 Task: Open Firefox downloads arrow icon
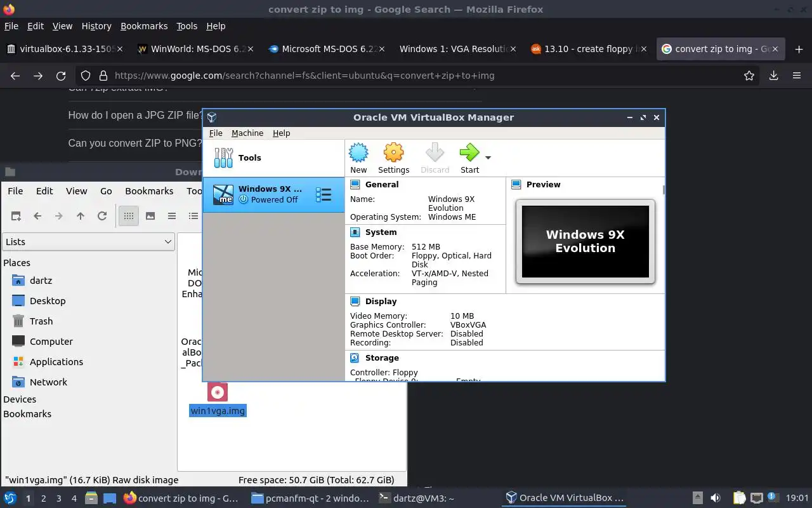pos(773,76)
